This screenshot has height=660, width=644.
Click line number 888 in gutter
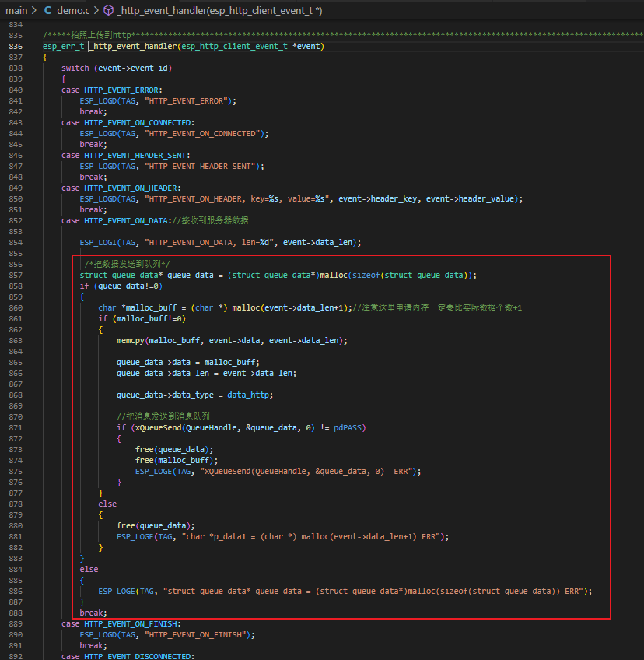(x=16, y=613)
